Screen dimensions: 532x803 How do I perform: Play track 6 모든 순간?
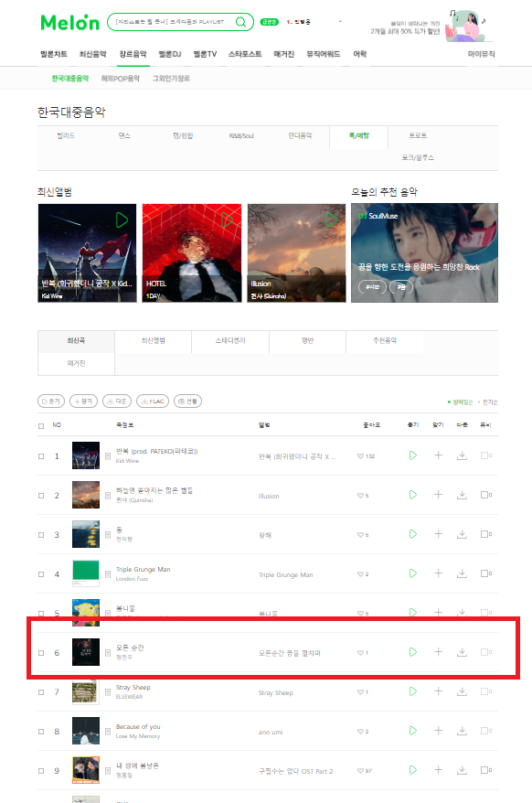tap(412, 652)
